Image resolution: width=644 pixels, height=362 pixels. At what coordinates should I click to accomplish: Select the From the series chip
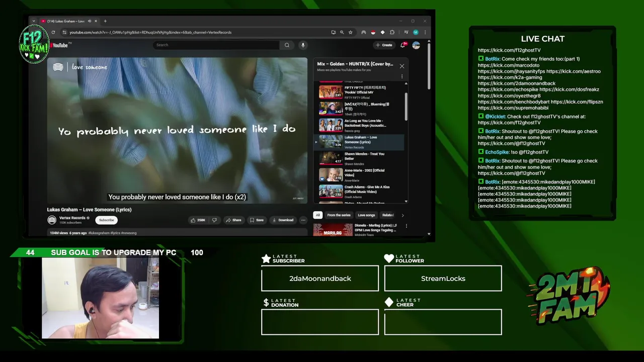(339, 215)
